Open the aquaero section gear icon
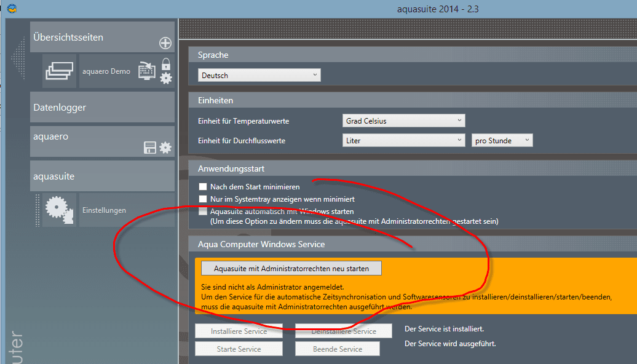Viewport: 637px width, 364px height. click(165, 148)
